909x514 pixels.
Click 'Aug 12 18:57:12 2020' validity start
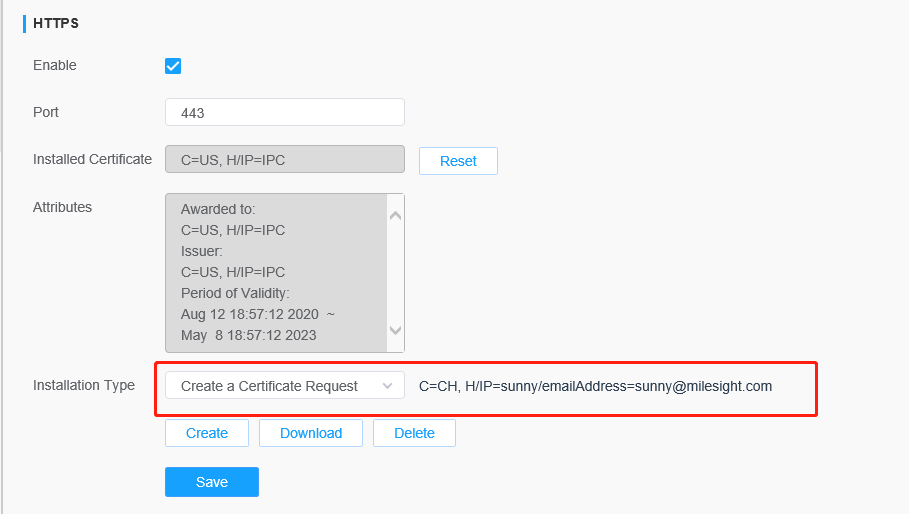250,314
